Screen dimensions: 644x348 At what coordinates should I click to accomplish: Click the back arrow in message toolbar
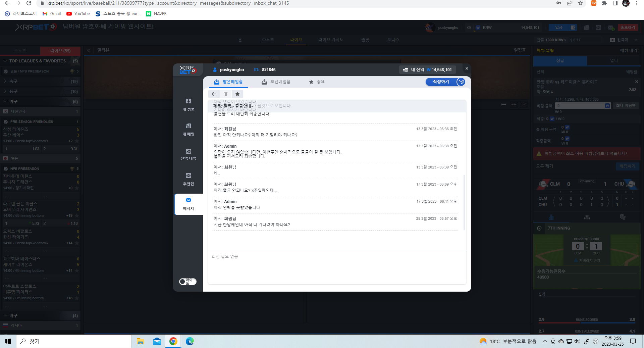click(x=214, y=94)
